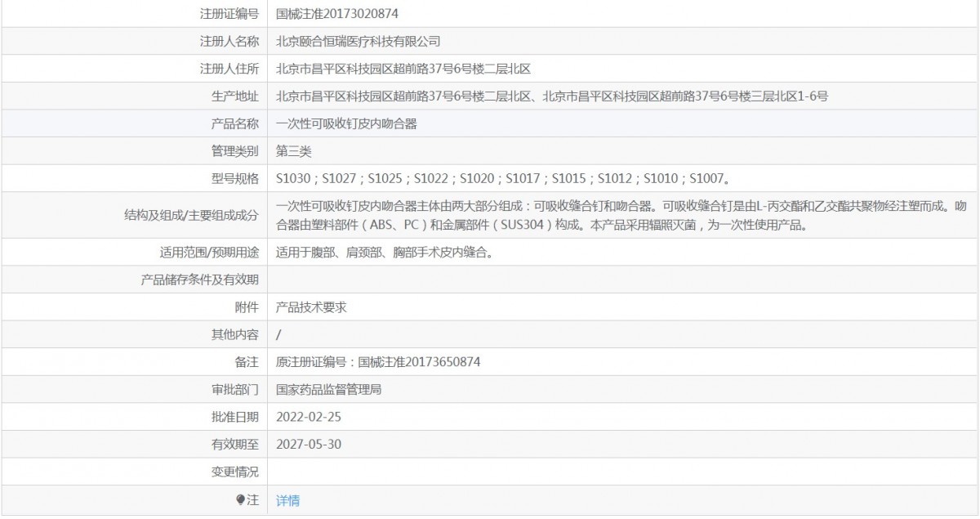Image resolution: width=980 pixels, height=519 pixels.
Task: Select the 生产地址 address value text
Action: coord(552,96)
